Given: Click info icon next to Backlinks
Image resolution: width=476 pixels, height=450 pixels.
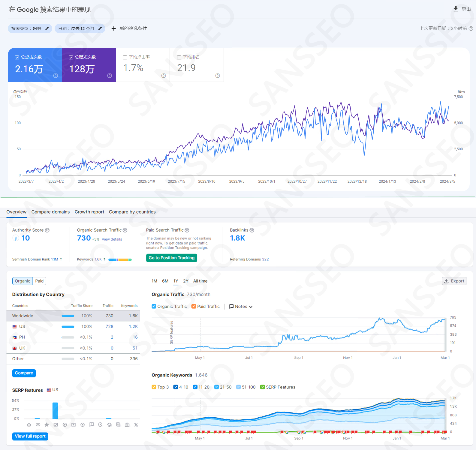Looking at the screenshot, I should point(252,230).
